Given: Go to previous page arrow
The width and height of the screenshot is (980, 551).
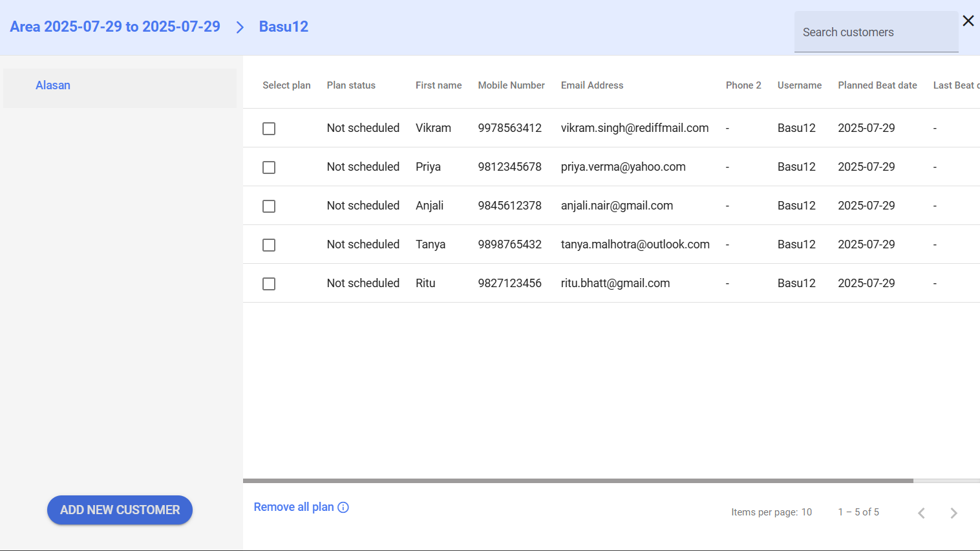Looking at the screenshot, I should (x=921, y=513).
